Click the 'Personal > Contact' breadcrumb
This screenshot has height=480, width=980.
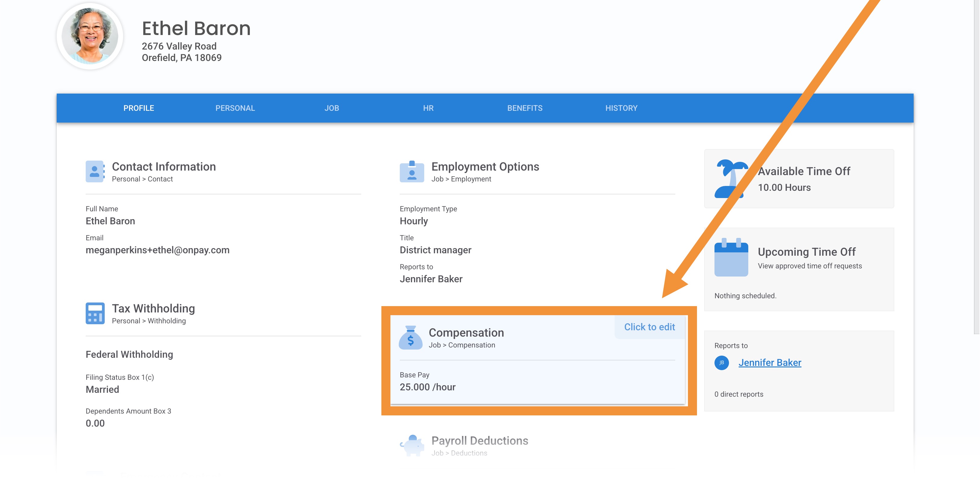point(142,179)
